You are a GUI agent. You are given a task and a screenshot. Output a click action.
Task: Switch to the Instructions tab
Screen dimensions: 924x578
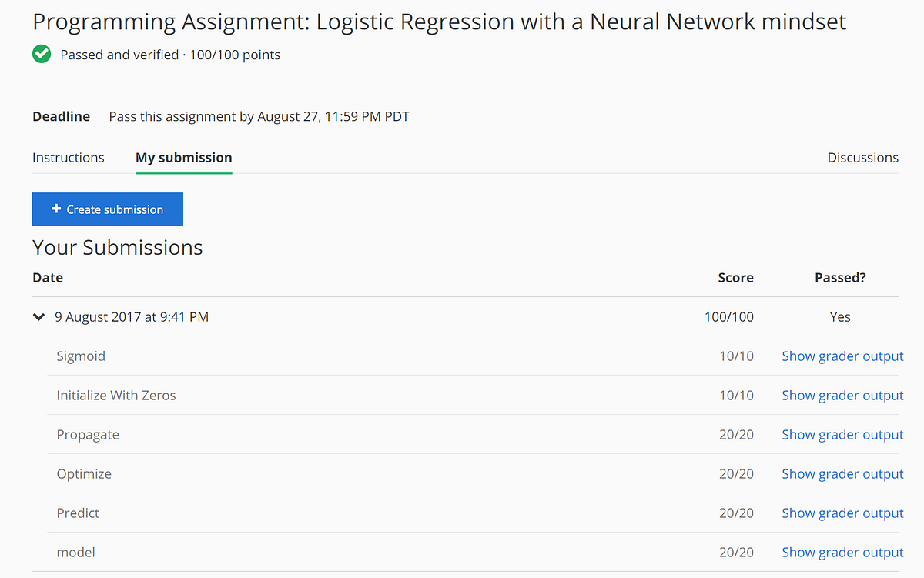tap(68, 158)
